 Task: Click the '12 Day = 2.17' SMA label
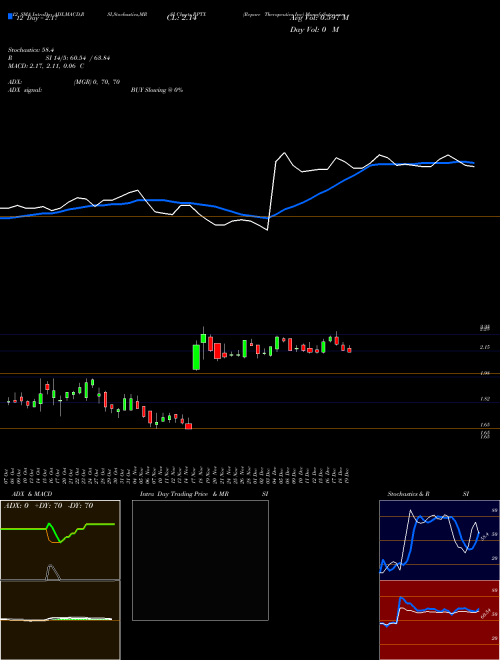35,19
